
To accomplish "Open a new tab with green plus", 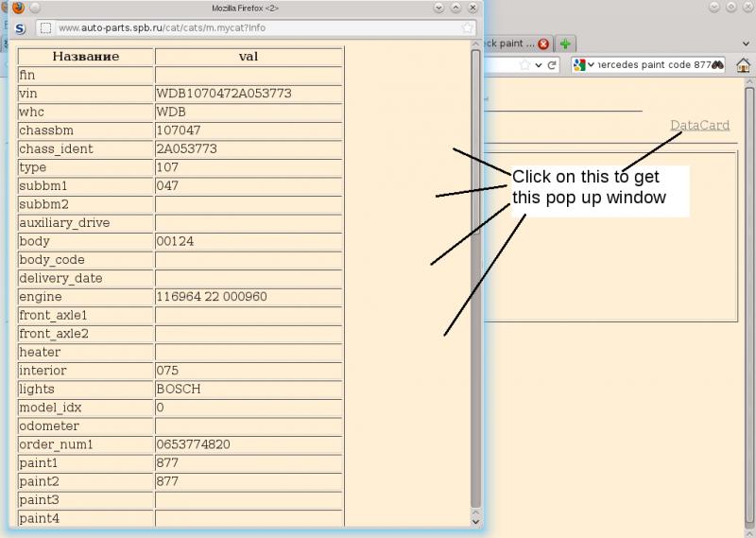I will 565,43.
